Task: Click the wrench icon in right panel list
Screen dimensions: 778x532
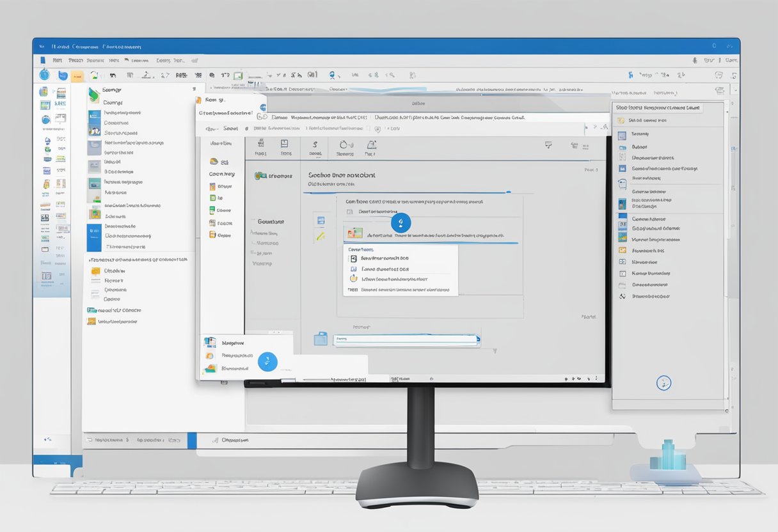Action: tap(622, 296)
